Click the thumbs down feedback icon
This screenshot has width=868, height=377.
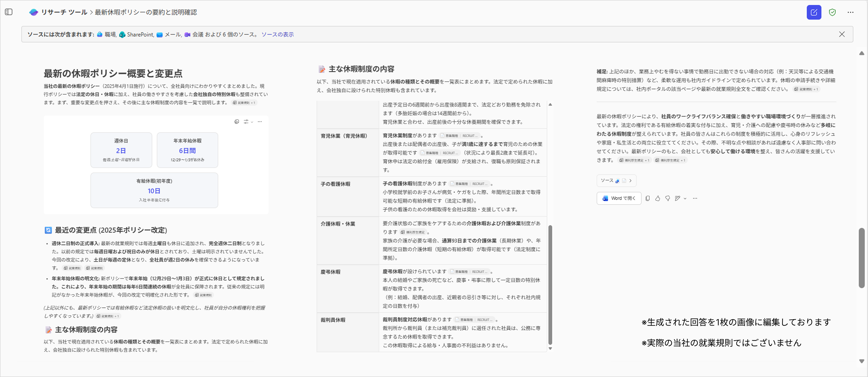coord(667,199)
